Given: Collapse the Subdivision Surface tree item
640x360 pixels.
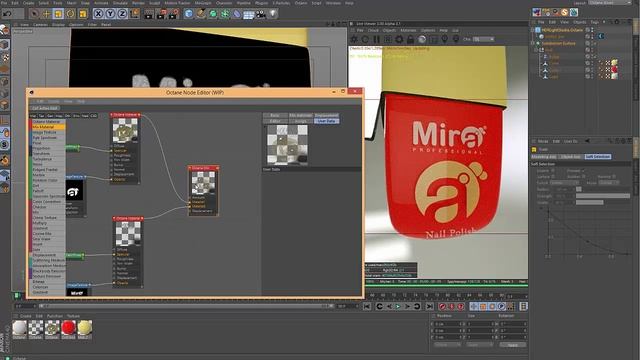Looking at the screenshot, I should point(533,43).
